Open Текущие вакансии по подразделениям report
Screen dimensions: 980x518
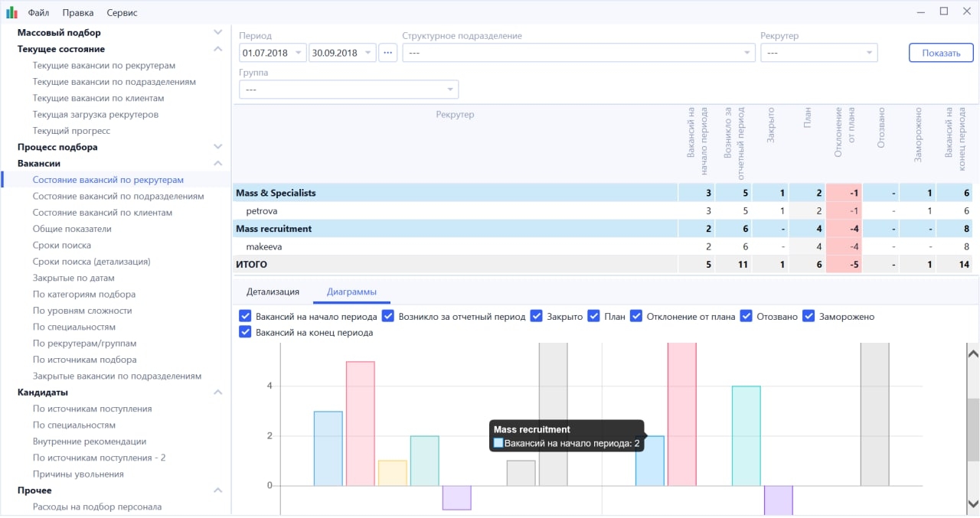(x=114, y=81)
